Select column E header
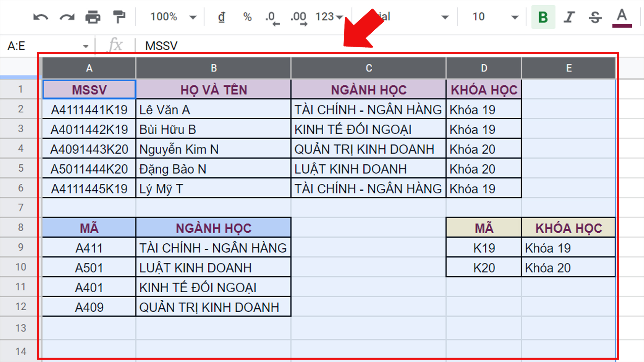644x362 pixels. pyautogui.click(x=568, y=68)
